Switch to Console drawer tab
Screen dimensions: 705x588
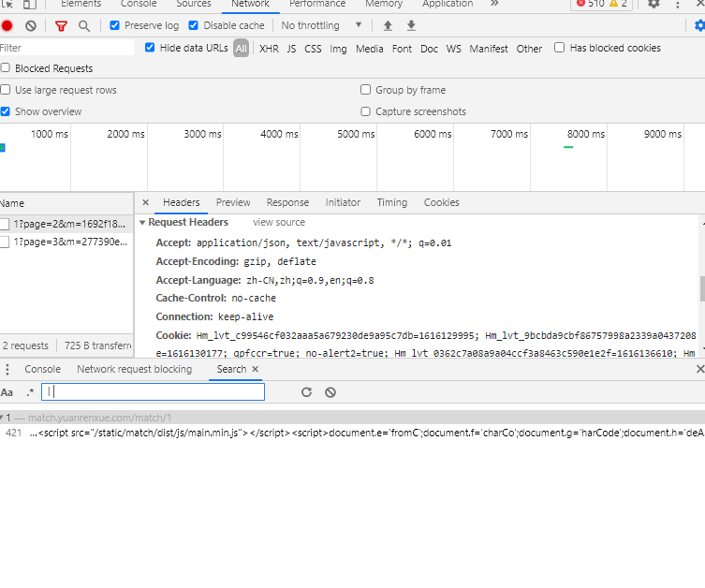(43, 369)
